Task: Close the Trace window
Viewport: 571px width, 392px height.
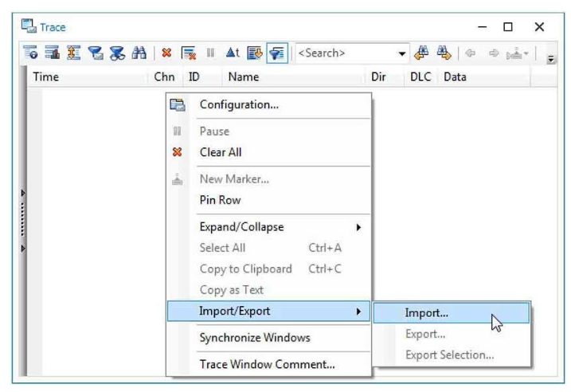Action: [539, 27]
